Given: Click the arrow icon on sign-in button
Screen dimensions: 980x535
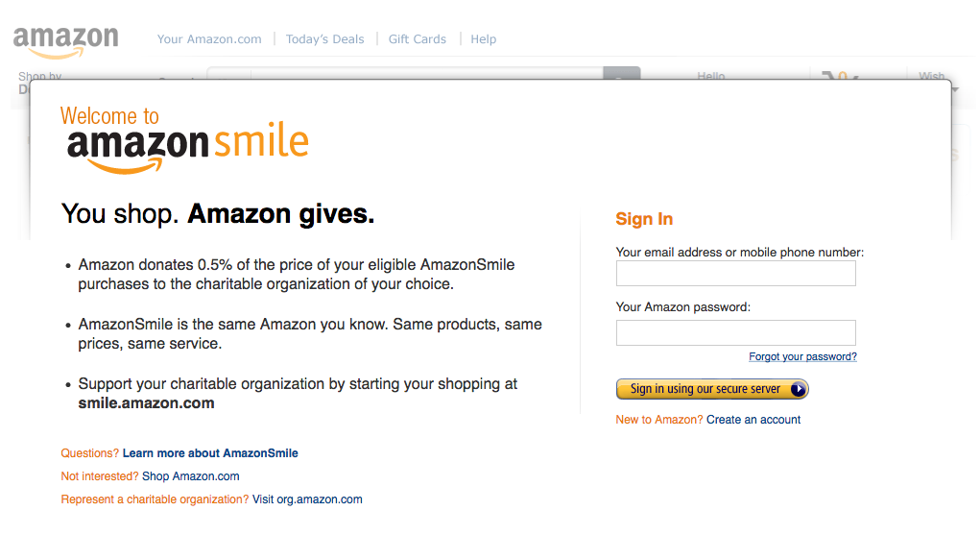Looking at the screenshot, I should point(798,389).
